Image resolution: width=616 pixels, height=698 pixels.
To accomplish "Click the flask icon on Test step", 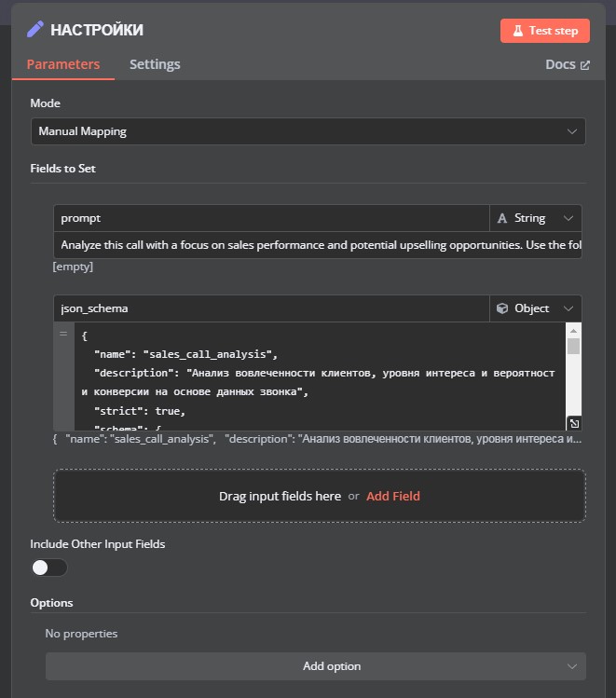I will pyautogui.click(x=517, y=31).
